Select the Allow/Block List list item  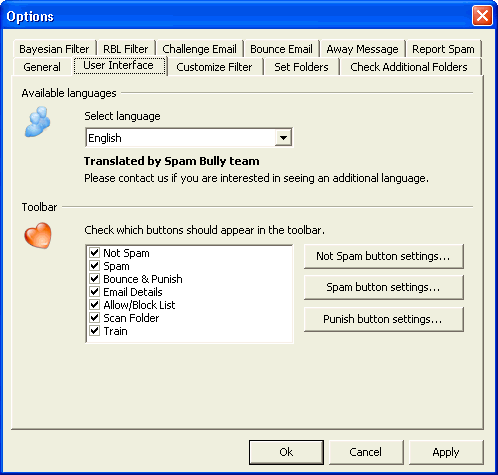139,305
